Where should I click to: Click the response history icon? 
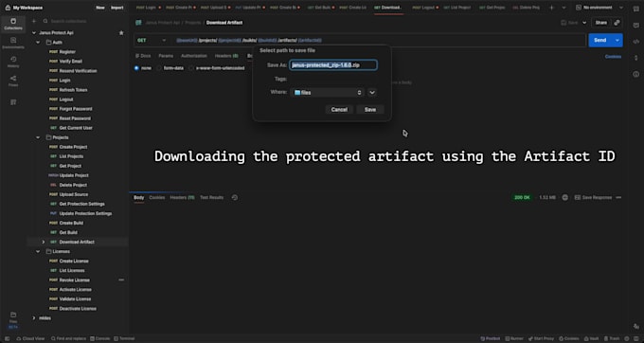pos(235,198)
